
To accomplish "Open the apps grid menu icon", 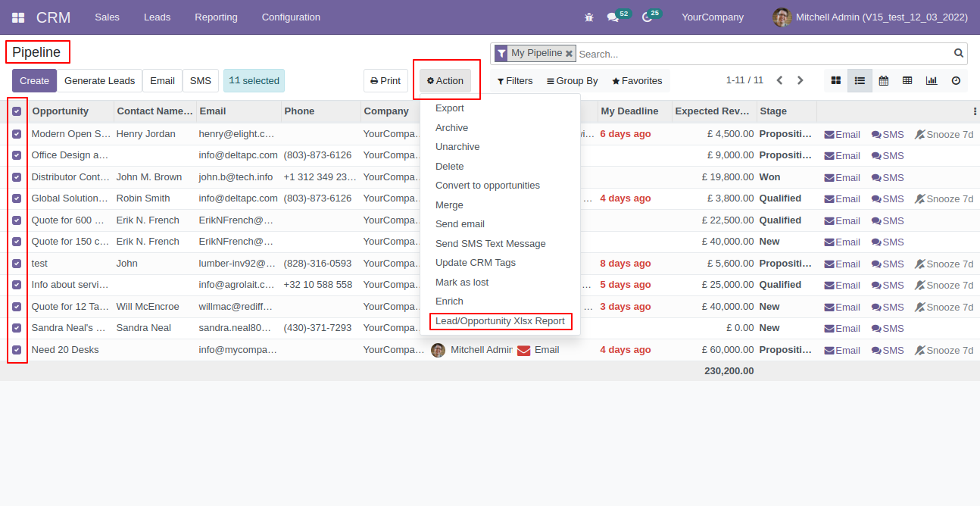I will point(18,17).
